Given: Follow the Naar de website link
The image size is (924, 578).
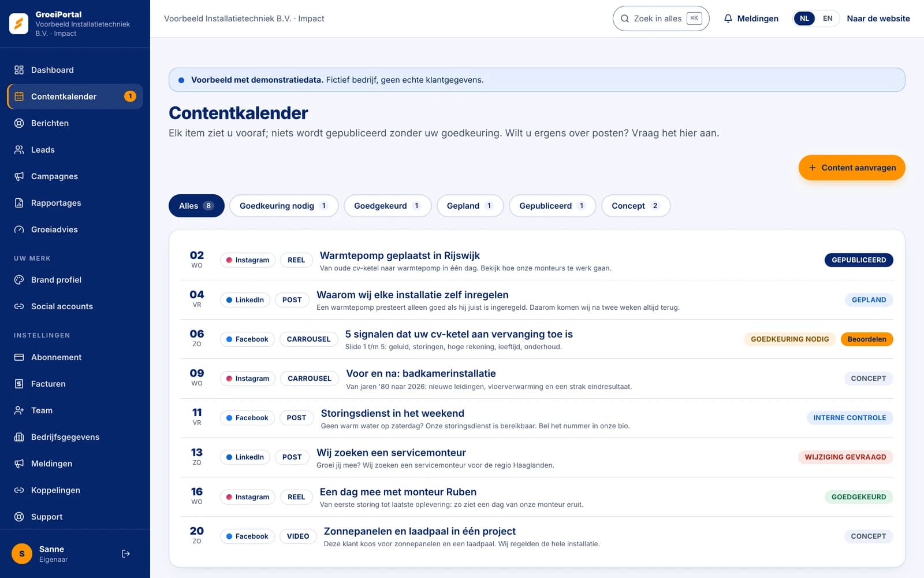Looking at the screenshot, I should pyautogui.click(x=878, y=18).
